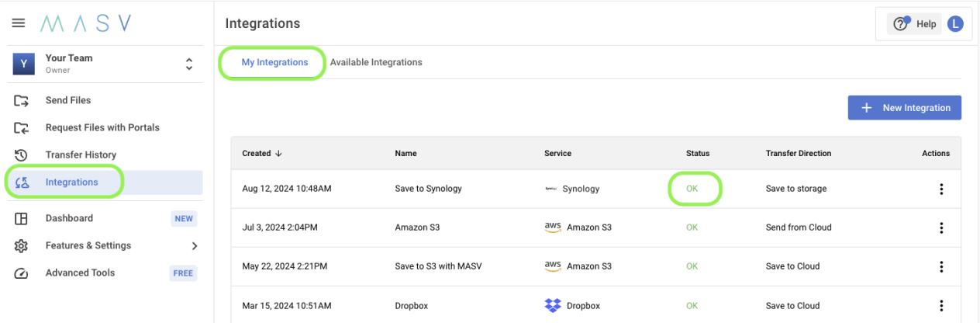Click the plus icon in New Integration

pos(867,108)
